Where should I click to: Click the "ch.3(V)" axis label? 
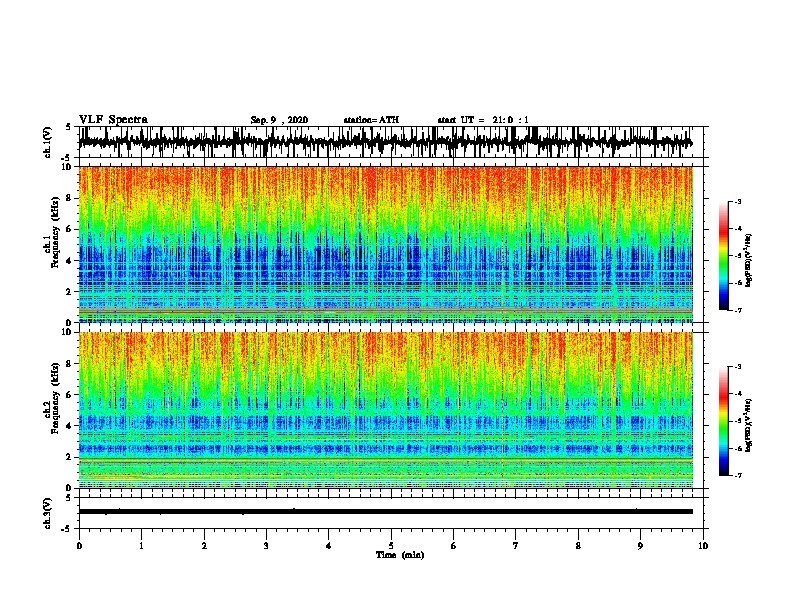pos(48,513)
